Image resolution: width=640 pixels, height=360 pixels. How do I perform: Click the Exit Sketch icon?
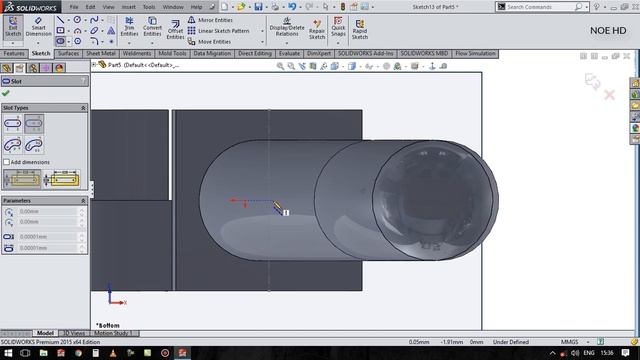[13, 27]
